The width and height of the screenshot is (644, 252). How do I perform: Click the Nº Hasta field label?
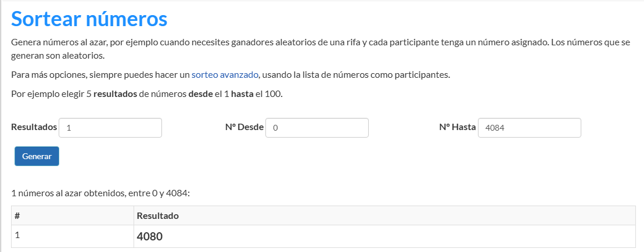click(458, 127)
